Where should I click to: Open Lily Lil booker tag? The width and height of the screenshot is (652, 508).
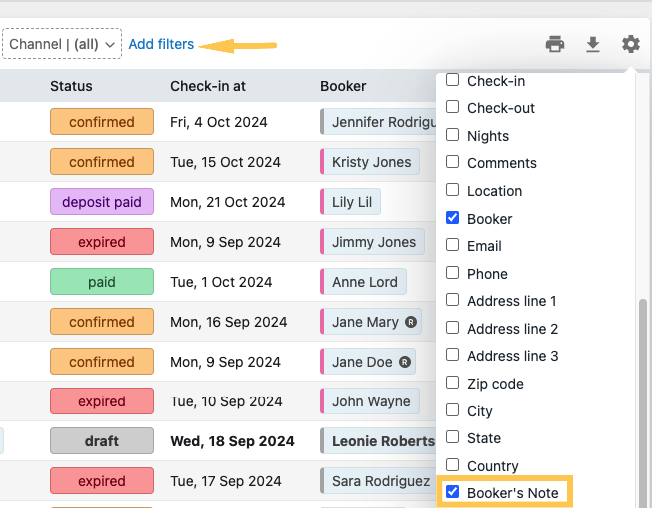(350, 202)
